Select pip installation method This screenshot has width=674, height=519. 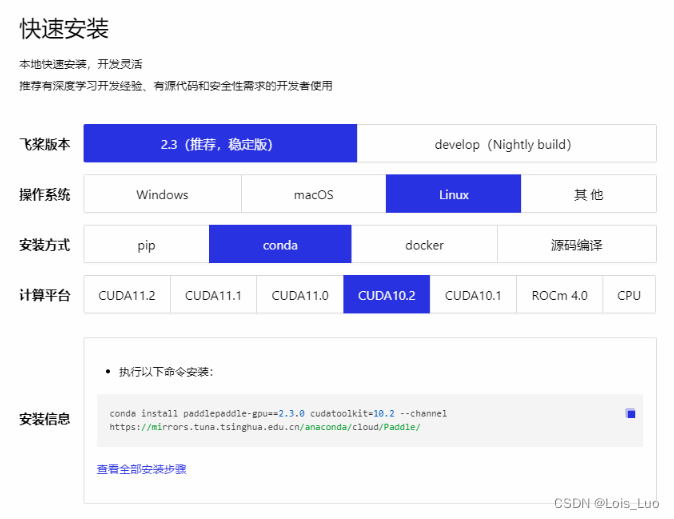pyautogui.click(x=147, y=244)
